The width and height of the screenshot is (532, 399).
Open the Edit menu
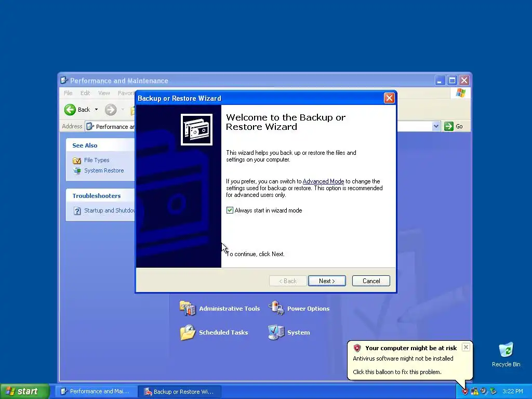(85, 93)
